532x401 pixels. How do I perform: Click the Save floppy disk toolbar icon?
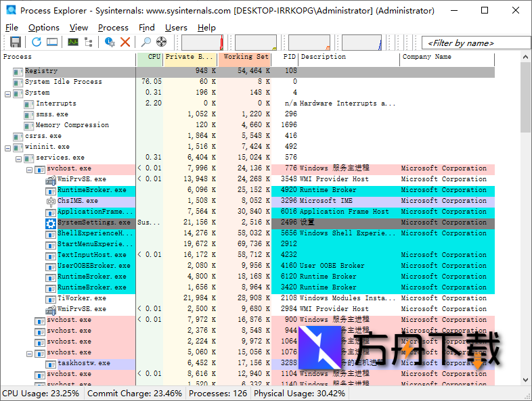click(x=16, y=42)
